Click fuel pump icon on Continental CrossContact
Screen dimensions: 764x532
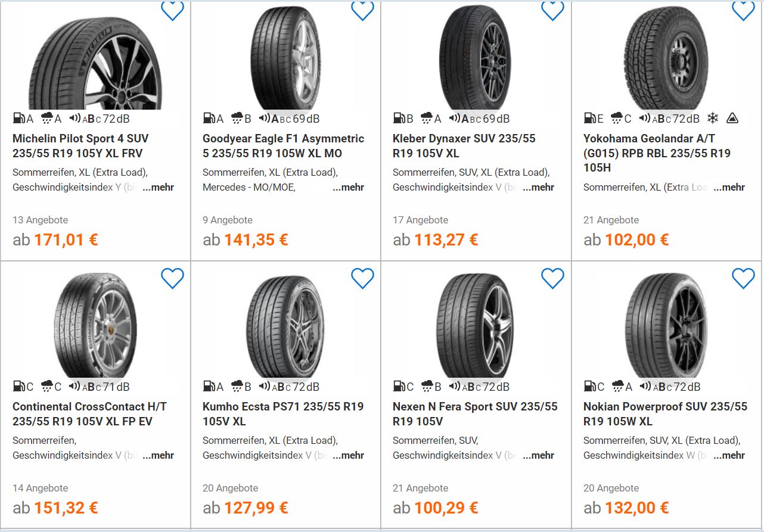tap(18, 387)
